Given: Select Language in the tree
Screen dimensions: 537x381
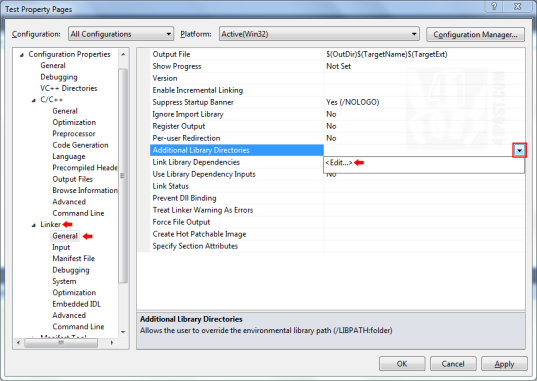Looking at the screenshot, I should 68,156.
